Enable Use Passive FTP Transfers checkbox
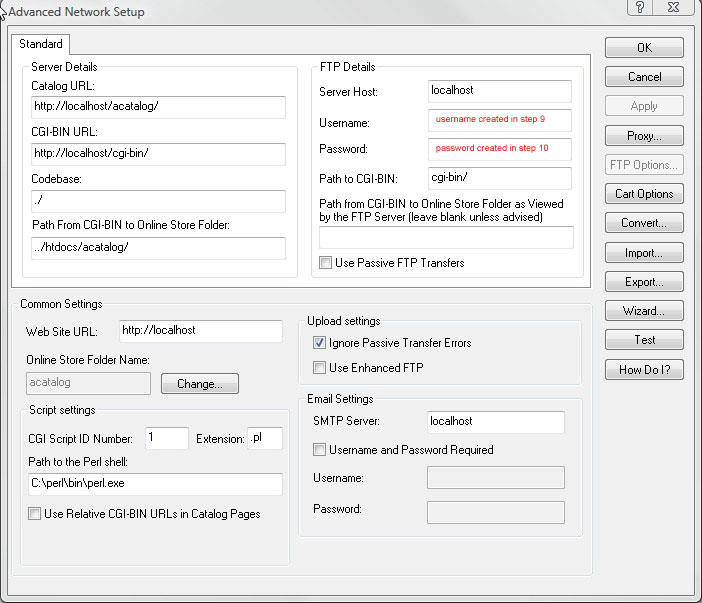Screen dimensions: 702x603 [x=325, y=263]
